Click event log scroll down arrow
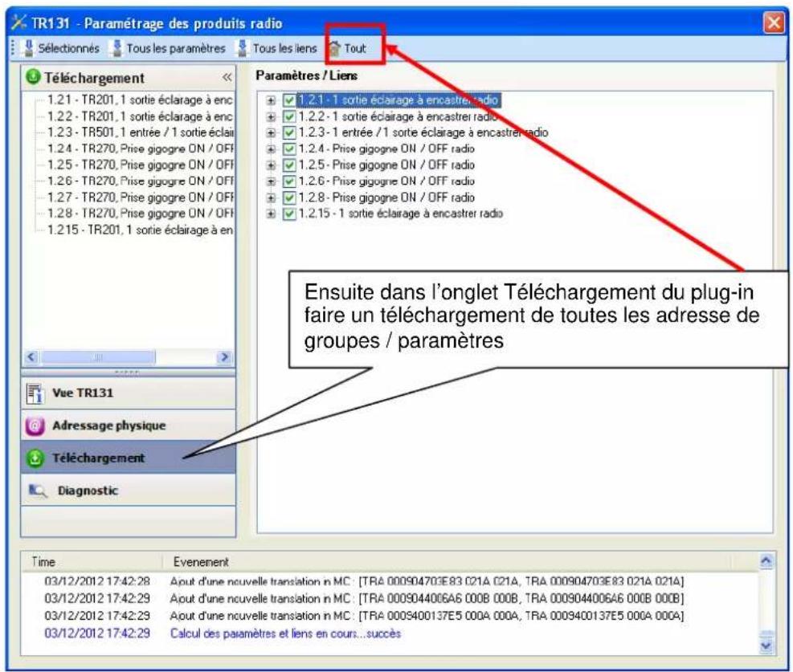793x672 pixels. click(766, 646)
